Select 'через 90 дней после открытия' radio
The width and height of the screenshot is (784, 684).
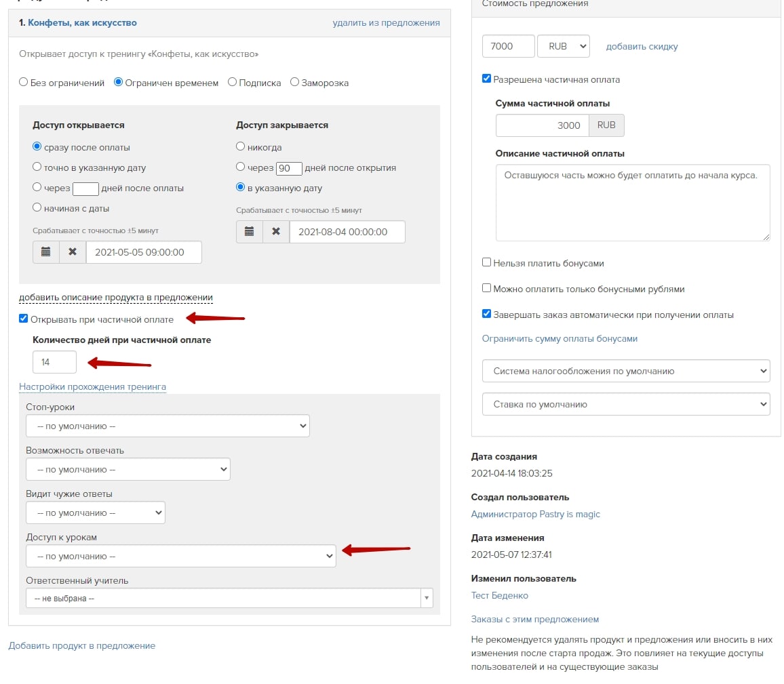pos(241,167)
